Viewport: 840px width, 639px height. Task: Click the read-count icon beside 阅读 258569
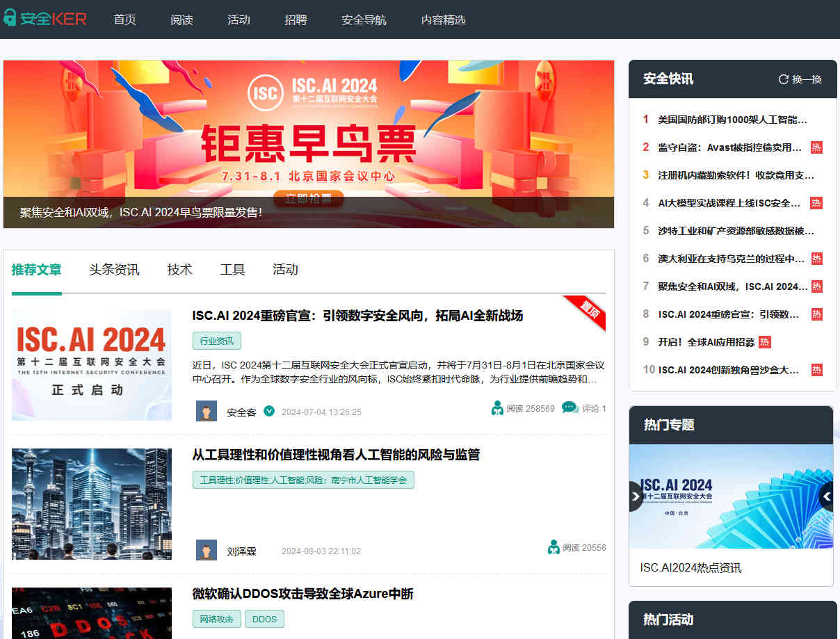tap(497, 408)
